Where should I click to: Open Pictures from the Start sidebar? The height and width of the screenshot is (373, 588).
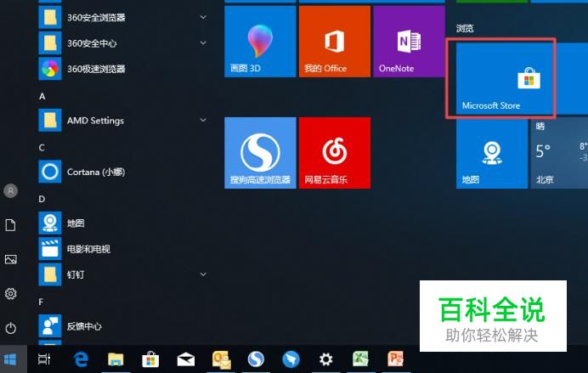(x=10, y=259)
